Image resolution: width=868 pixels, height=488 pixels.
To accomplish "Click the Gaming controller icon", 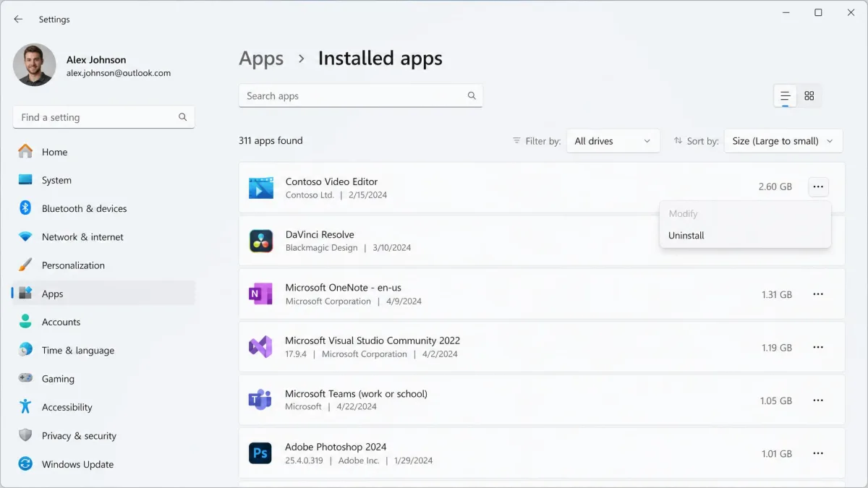I will [x=25, y=378].
